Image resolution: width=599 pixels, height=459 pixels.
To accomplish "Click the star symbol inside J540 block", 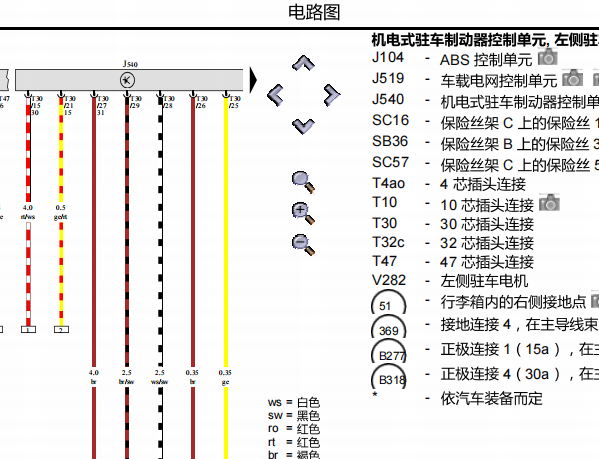I will pyautogui.click(x=127, y=80).
